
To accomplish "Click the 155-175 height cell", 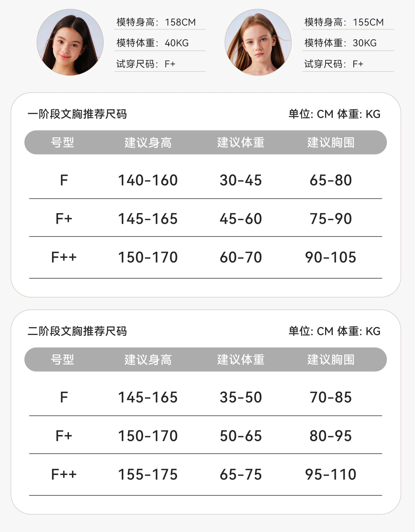I will coord(148,475).
